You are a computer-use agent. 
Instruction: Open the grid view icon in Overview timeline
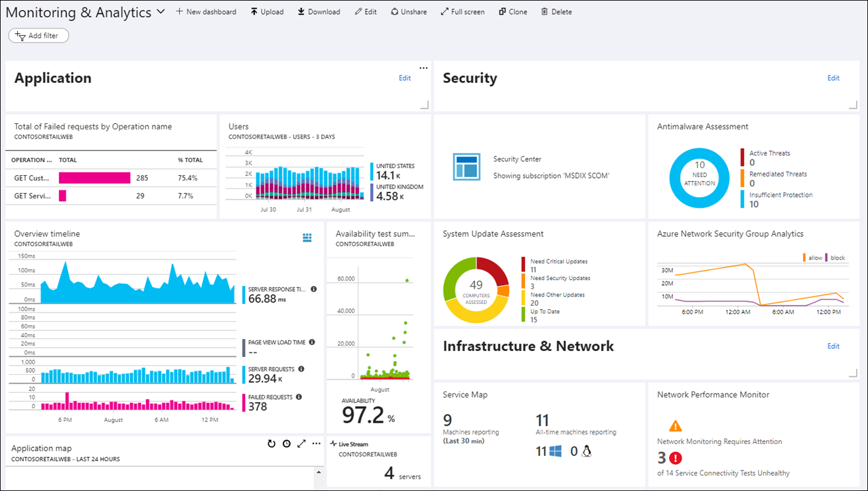[307, 238]
